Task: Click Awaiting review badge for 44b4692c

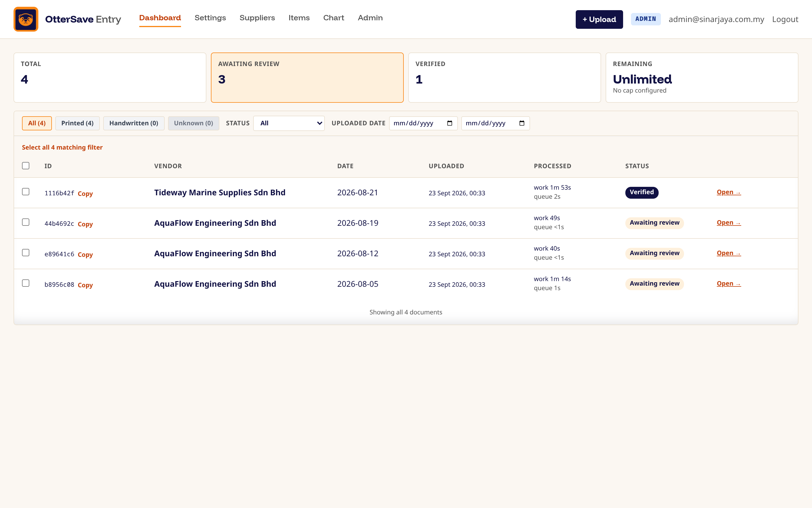Action: coord(654,223)
